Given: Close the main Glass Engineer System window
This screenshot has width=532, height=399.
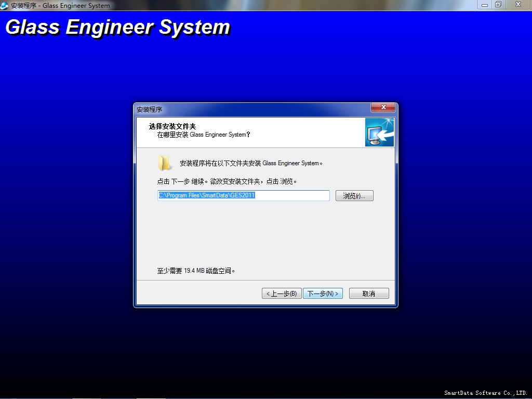Looking at the screenshot, I should point(518,4).
